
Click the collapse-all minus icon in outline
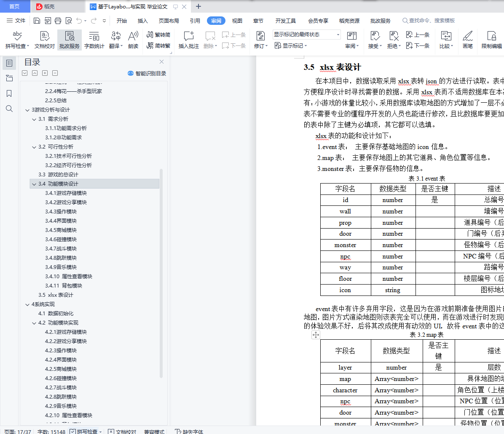(55, 73)
